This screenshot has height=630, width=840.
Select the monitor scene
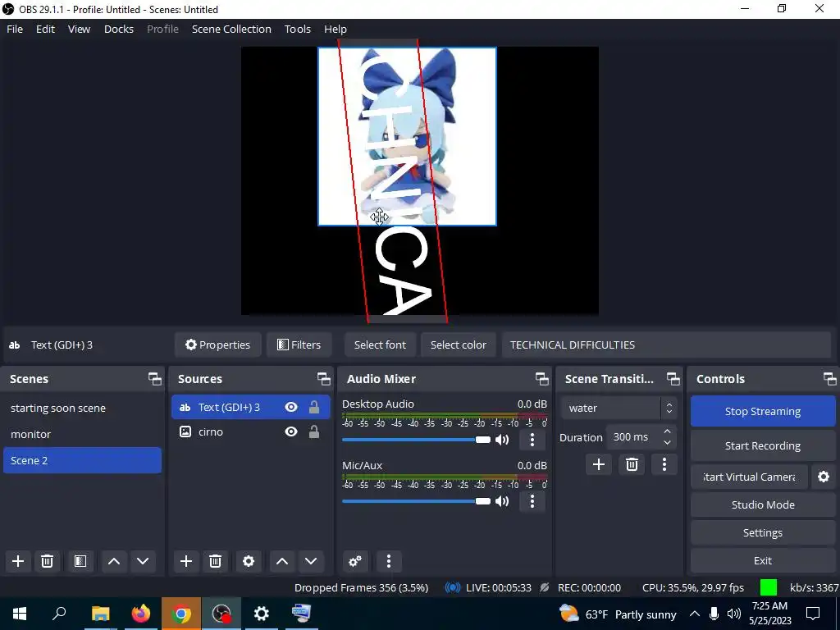(x=82, y=434)
